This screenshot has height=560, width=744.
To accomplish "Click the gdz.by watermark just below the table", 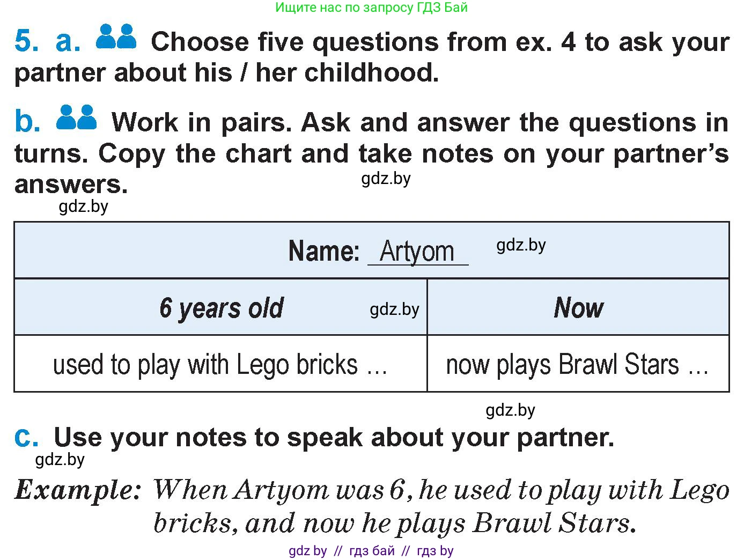I will click(510, 410).
